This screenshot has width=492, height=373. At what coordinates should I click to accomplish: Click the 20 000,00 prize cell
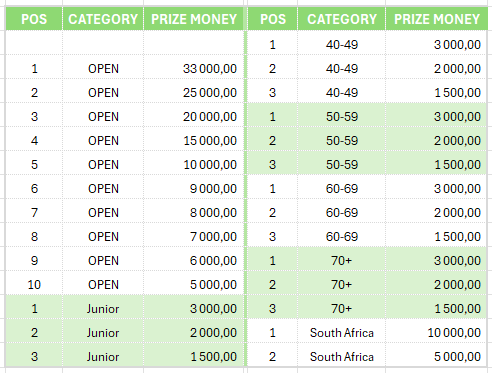pyautogui.click(x=194, y=117)
